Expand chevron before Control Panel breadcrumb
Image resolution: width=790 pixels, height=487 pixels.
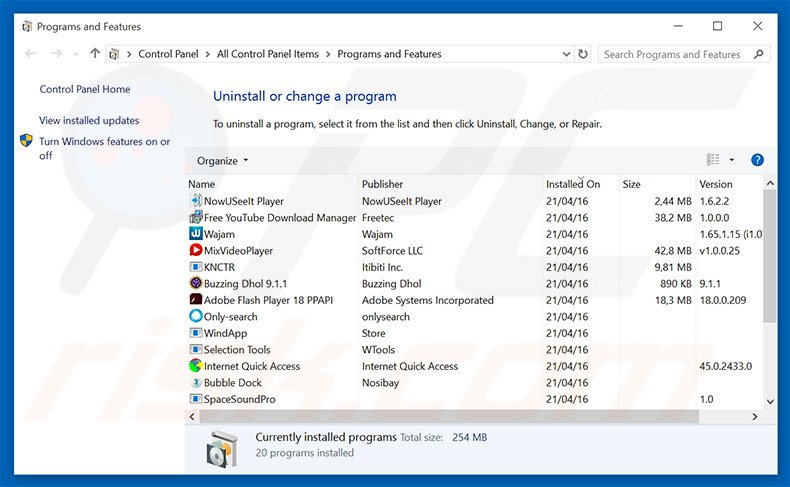[129, 54]
